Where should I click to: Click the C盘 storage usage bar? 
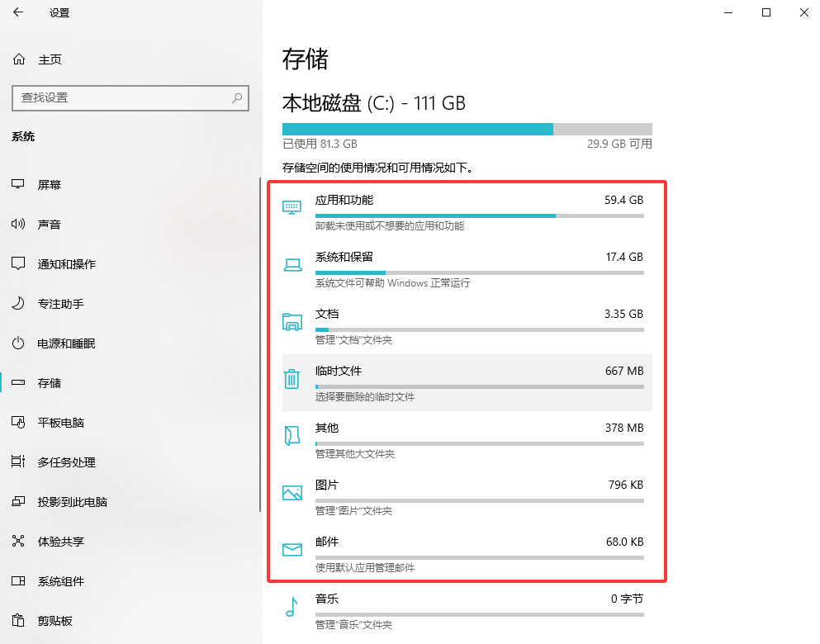click(x=465, y=129)
